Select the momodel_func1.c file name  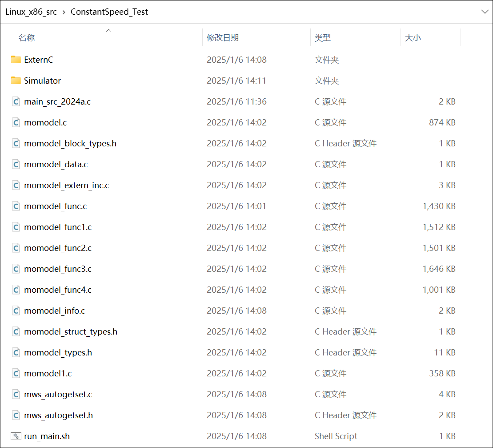[x=58, y=227]
